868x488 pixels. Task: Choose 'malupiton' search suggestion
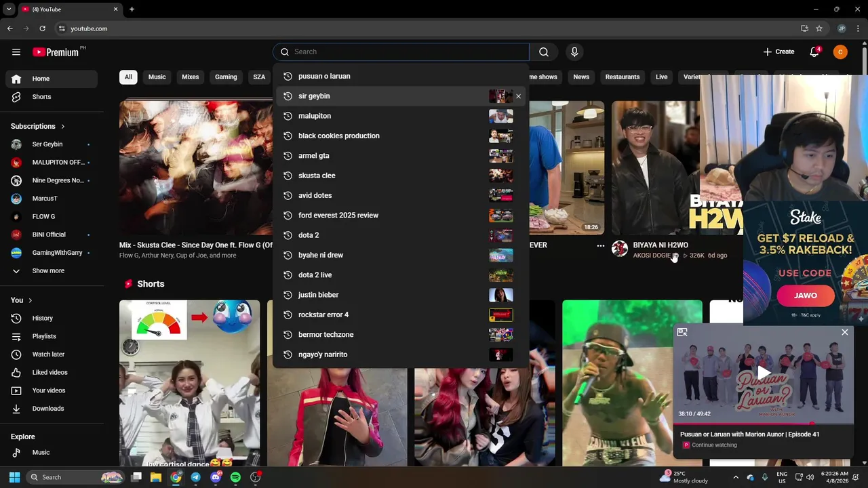click(401, 116)
